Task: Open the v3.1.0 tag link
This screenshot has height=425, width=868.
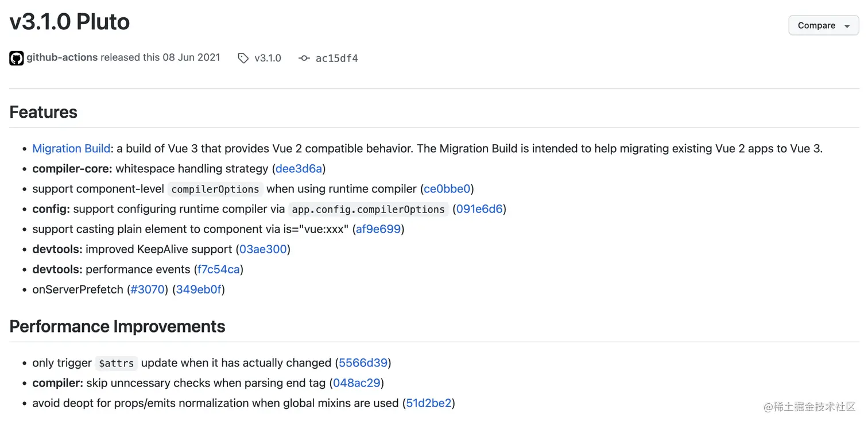Action: click(x=268, y=58)
